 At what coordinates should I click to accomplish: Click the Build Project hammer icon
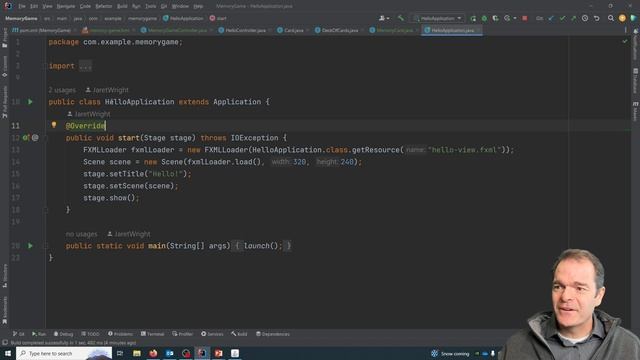(400, 18)
